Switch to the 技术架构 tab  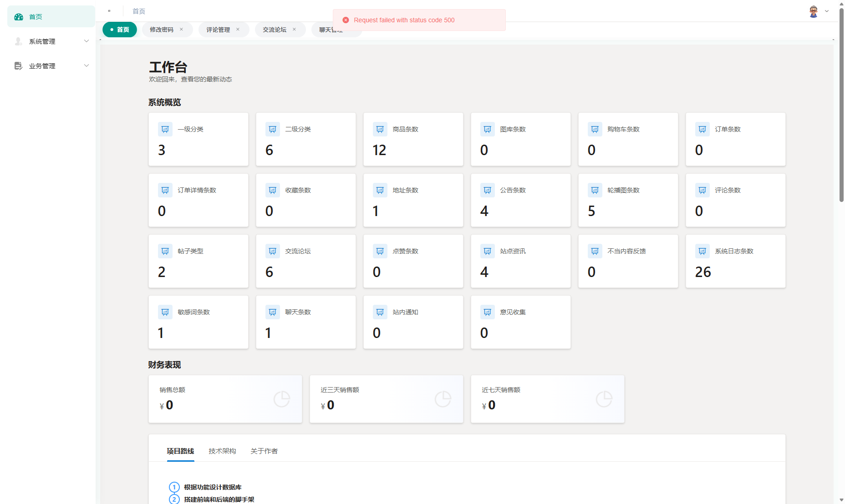222,451
